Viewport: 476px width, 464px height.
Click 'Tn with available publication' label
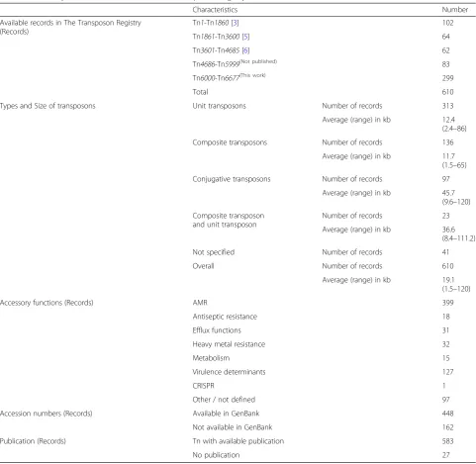tap(238, 441)
